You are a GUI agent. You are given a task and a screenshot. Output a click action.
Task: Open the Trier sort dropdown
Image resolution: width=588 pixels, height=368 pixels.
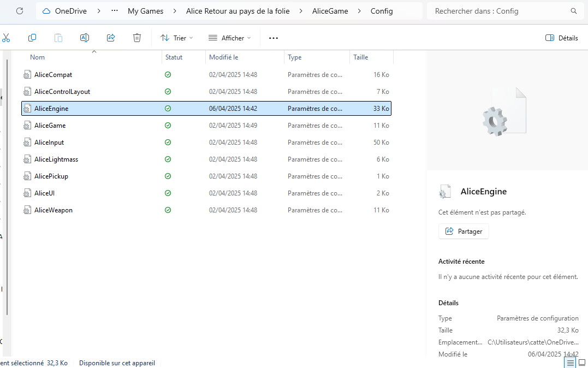pyautogui.click(x=176, y=38)
